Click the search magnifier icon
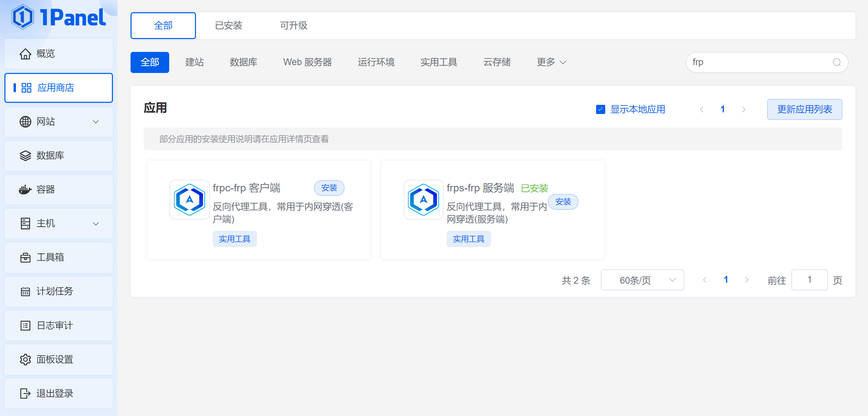 (837, 62)
